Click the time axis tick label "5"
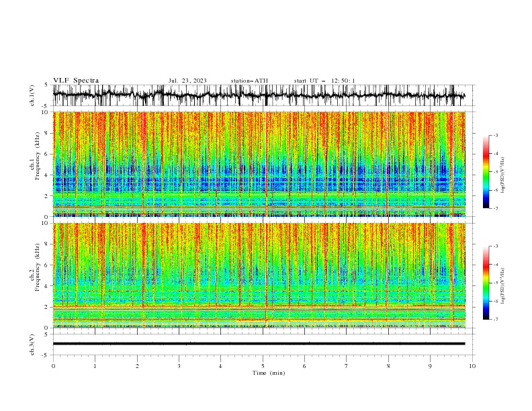 (263, 366)
